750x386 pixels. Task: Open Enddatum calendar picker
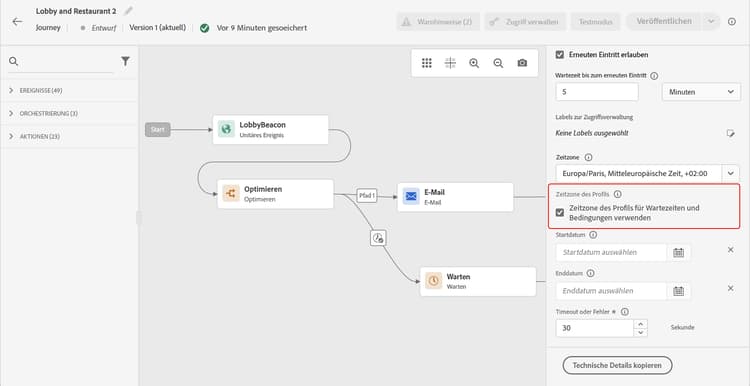[x=678, y=291]
